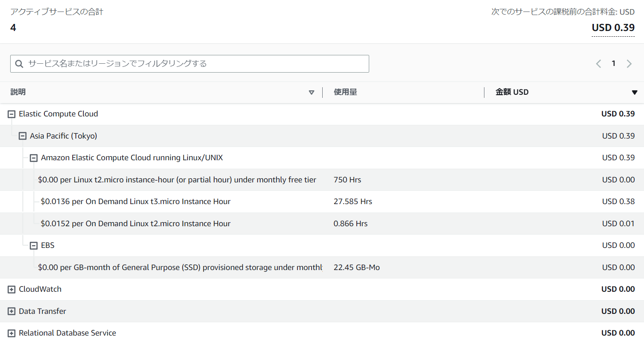
Task: Click the active services count 4
Action: pyautogui.click(x=13, y=27)
